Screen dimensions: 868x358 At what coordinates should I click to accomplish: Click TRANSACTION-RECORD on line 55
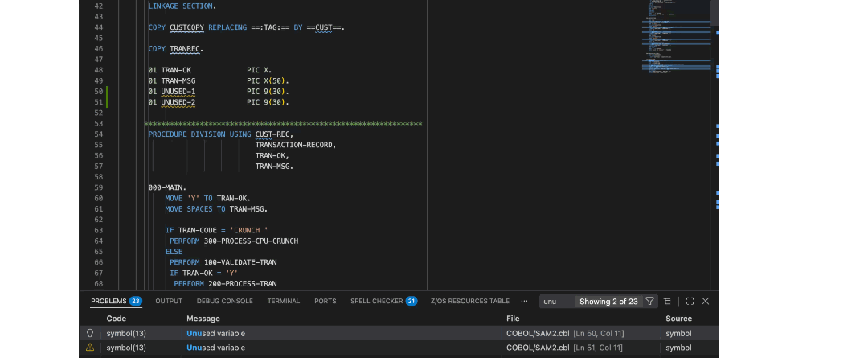pos(294,145)
